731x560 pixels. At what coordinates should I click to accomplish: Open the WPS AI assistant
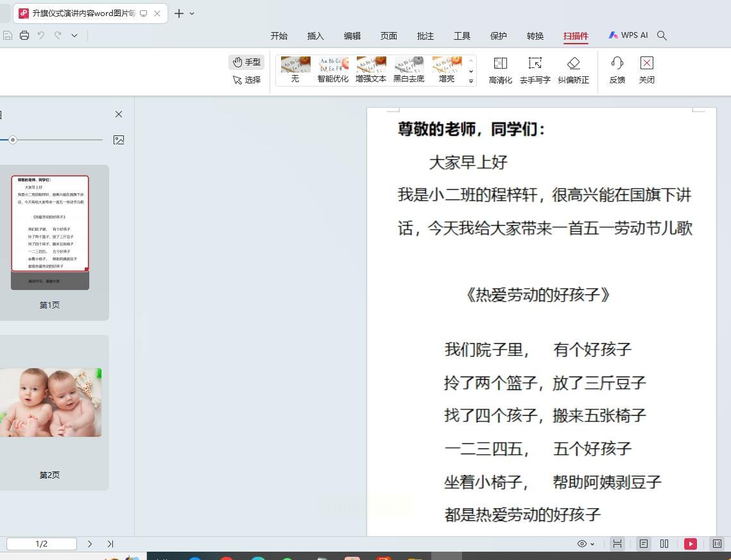point(628,35)
